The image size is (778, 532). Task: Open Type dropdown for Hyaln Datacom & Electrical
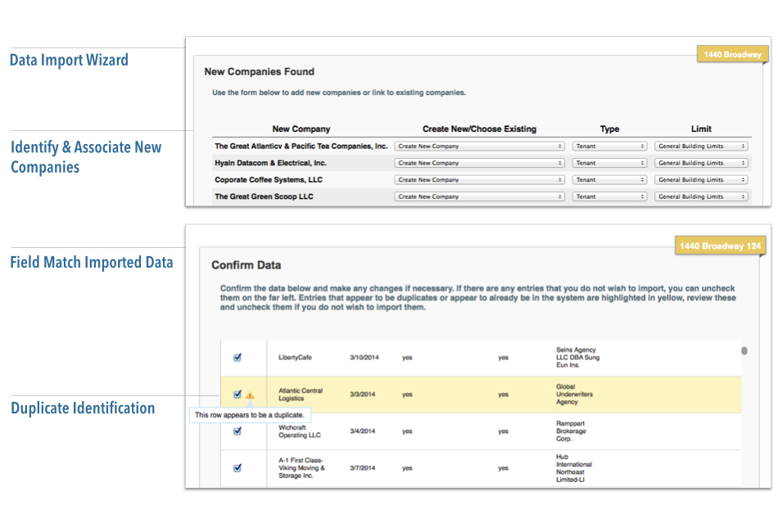(610, 163)
